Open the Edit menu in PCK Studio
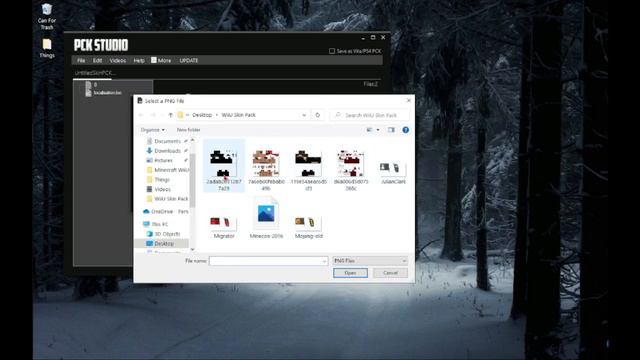The width and height of the screenshot is (640, 360). tap(97, 60)
